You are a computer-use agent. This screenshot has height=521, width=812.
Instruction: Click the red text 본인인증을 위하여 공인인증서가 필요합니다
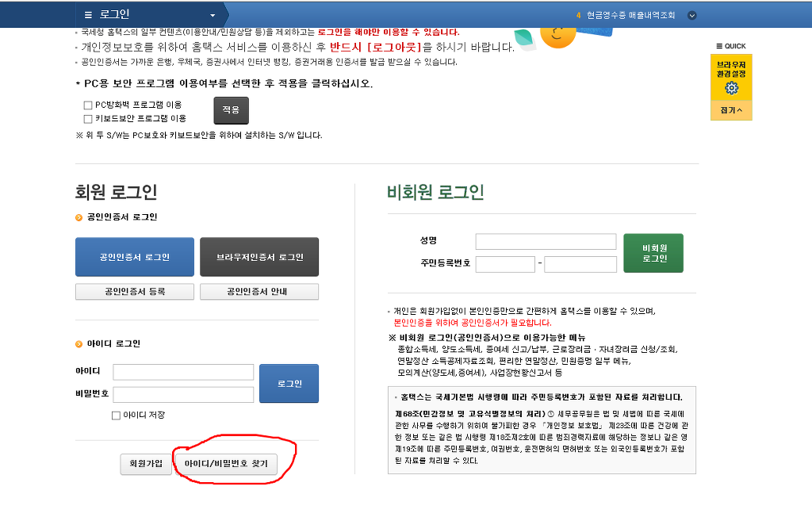(x=473, y=323)
